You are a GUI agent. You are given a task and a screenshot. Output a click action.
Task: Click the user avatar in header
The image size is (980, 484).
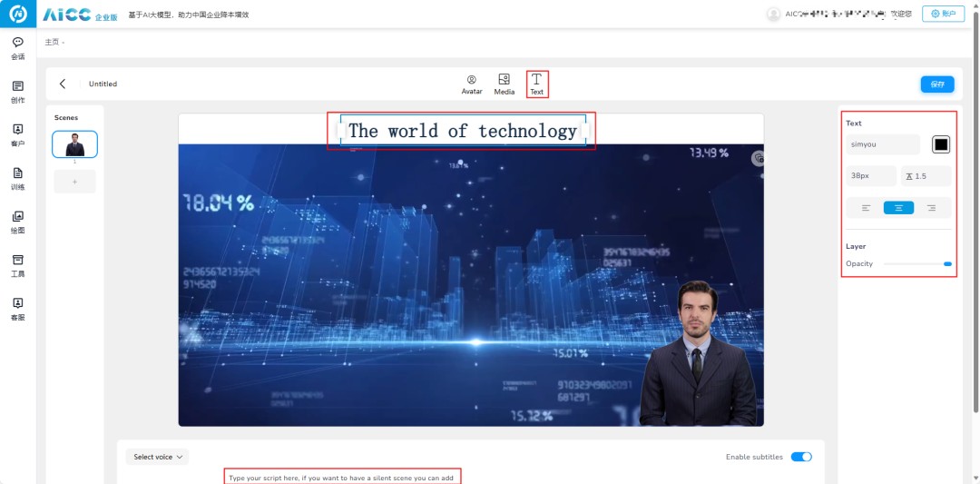coord(774,14)
